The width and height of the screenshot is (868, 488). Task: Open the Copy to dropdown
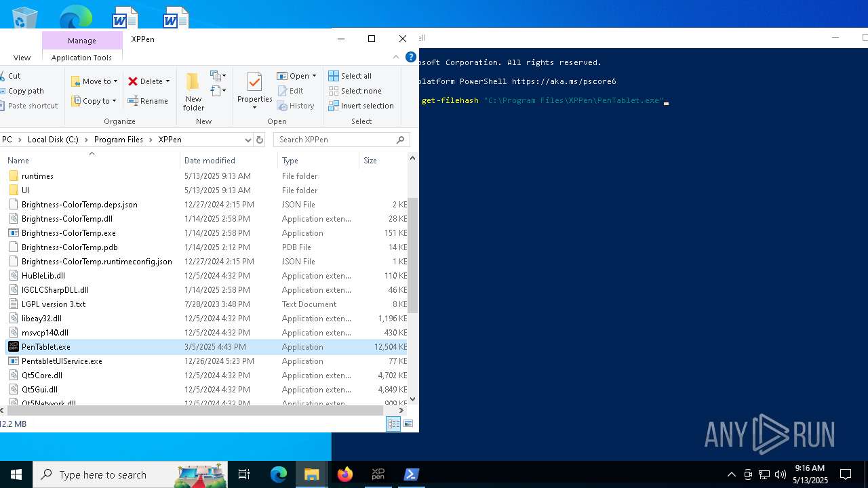click(94, 101)
